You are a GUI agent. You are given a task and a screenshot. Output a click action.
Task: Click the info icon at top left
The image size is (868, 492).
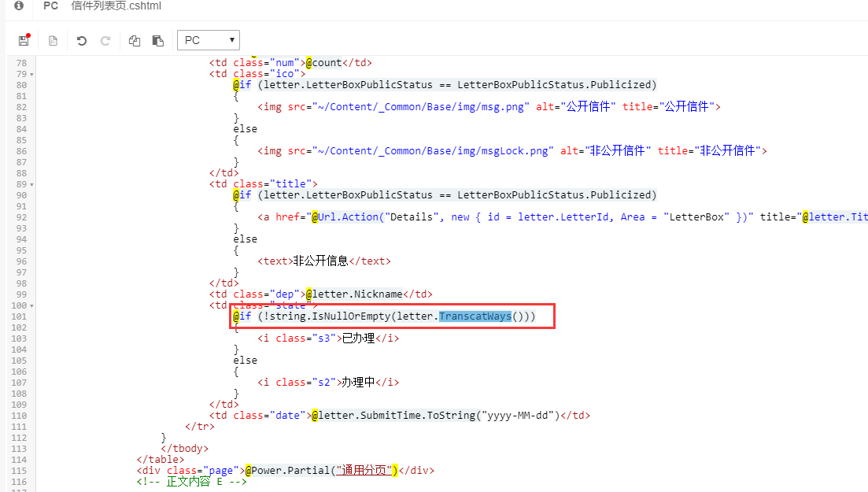click(19, 6)
